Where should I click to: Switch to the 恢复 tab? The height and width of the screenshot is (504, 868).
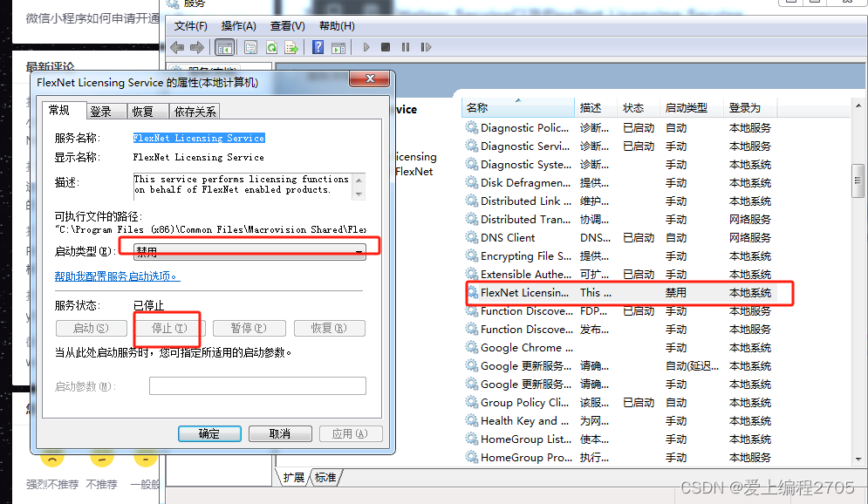click(147, 112)
